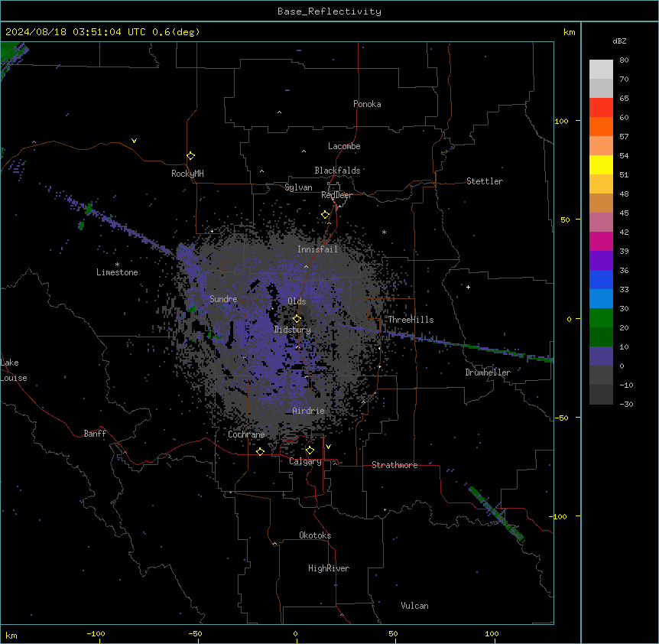Pick the gold 48-51 dBZ legend swatch
This screenshot has width=659, height=644.
(x=601, y=184)
